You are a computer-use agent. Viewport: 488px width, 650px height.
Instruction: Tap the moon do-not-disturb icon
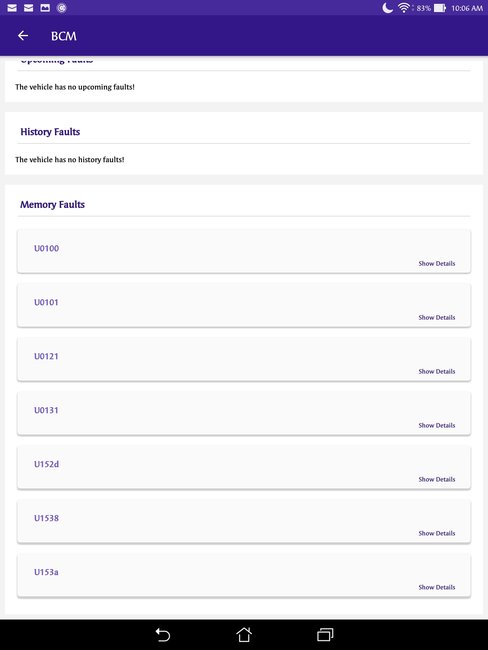pyautogui.click(x=387, y=7)
